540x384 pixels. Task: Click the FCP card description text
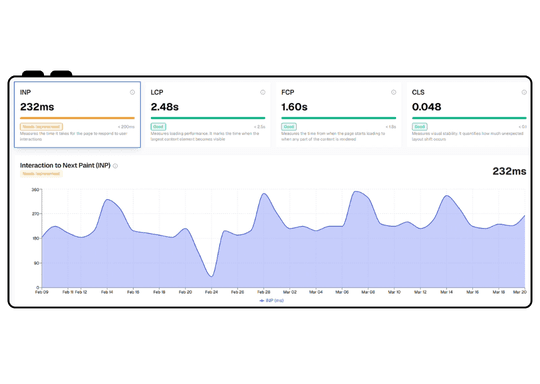tap(333, 136)
